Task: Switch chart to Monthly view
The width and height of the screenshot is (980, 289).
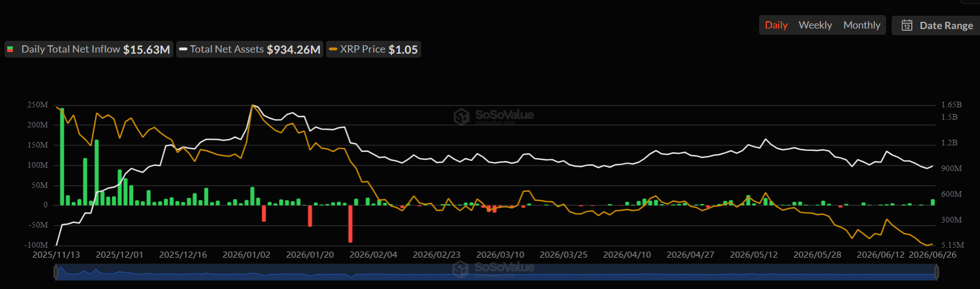Action: (861, 25)
